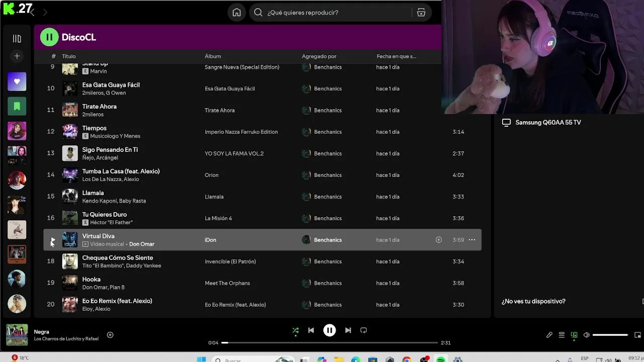Open Google Chrome from the taskbar
The image size is (644, 362).
[x=407, y=359]
